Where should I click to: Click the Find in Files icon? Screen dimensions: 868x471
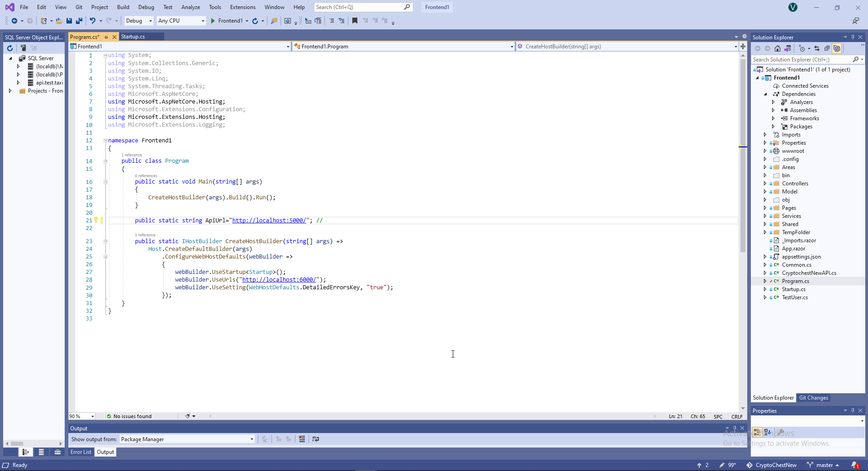click(274, 21)
